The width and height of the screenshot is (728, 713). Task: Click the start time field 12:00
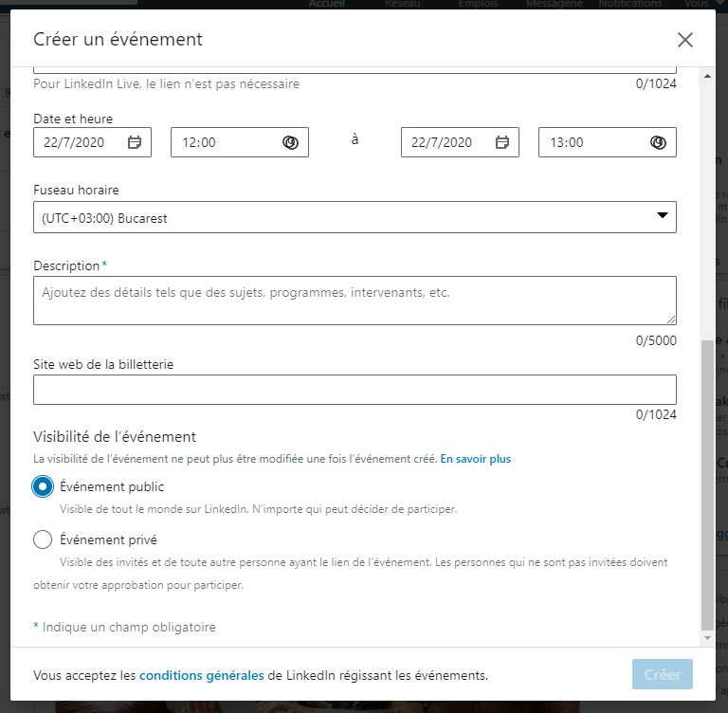240,142
